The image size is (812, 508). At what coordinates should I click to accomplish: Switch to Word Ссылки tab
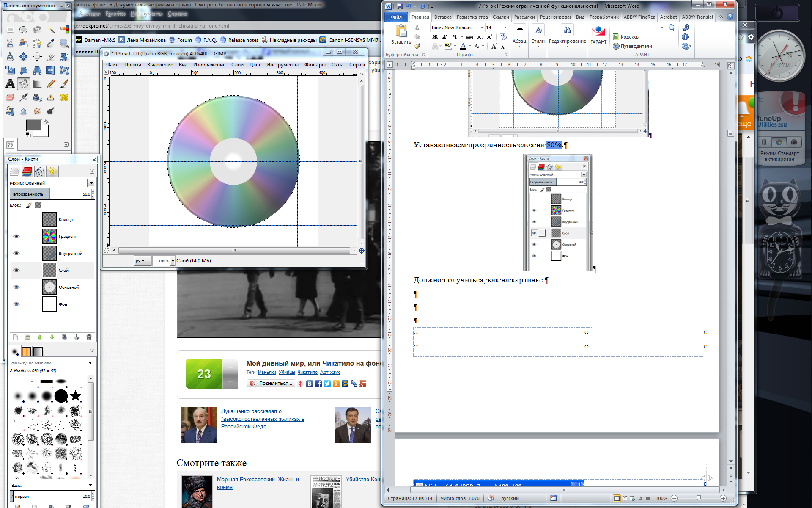tap(501, 17)
